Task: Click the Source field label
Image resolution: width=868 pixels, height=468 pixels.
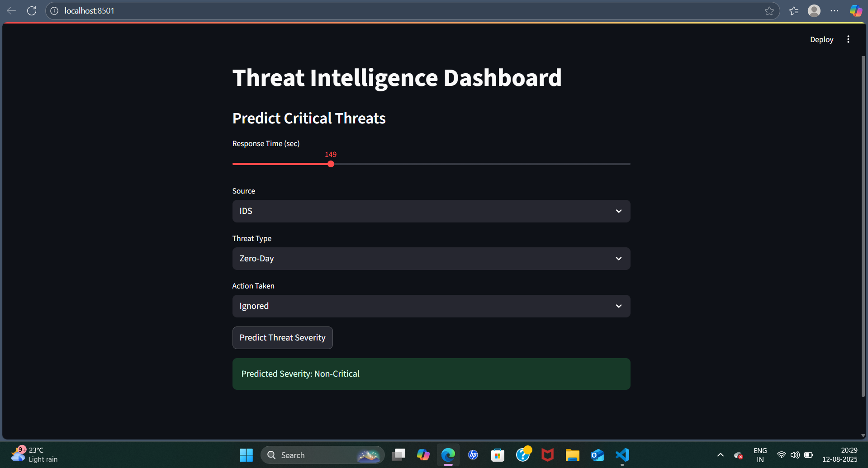Action: pos(244,191)
